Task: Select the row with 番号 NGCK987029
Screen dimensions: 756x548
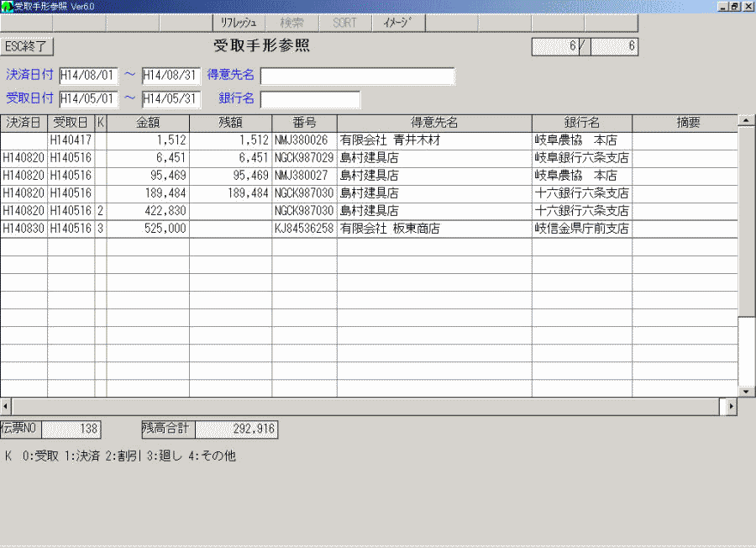Action: coord(369,158)
